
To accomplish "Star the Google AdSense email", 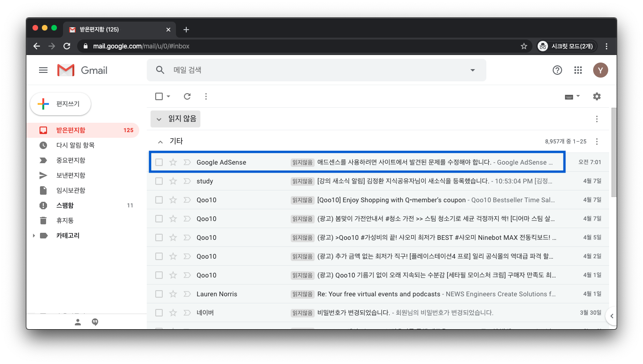I will (x=173, y=162).
